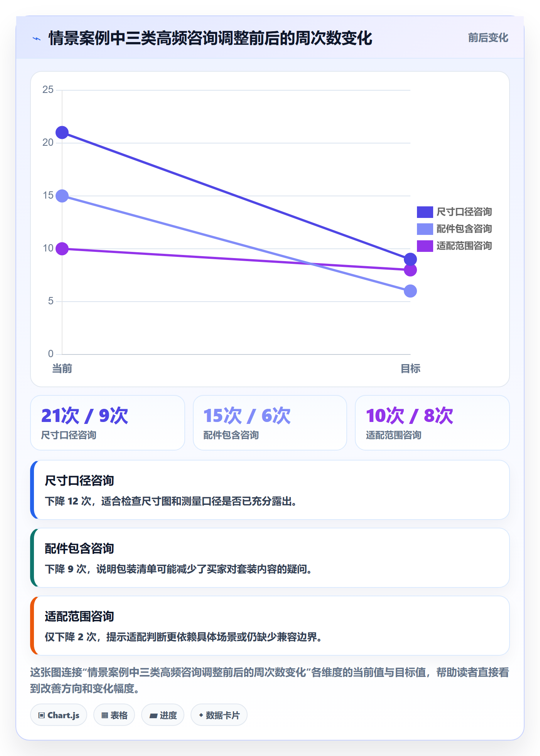Click the text 下降 12 次 description
540x756 pixels.
click(171, 501)
